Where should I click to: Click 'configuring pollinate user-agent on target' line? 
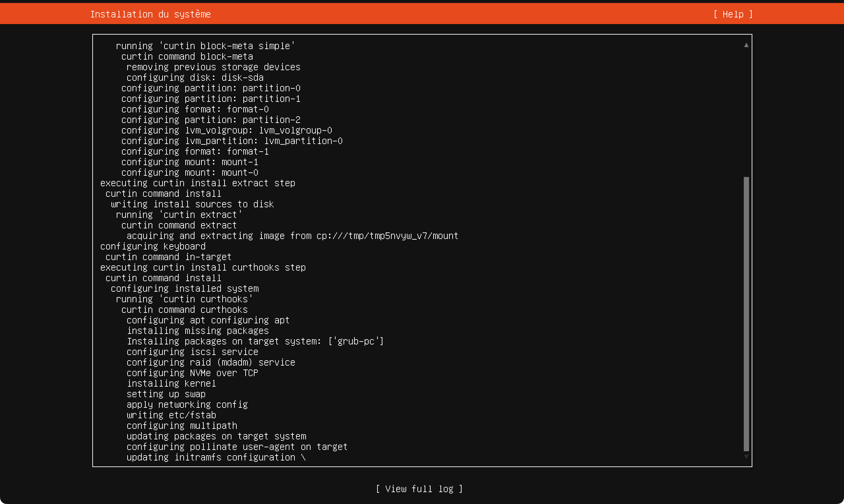click(237, 447)
